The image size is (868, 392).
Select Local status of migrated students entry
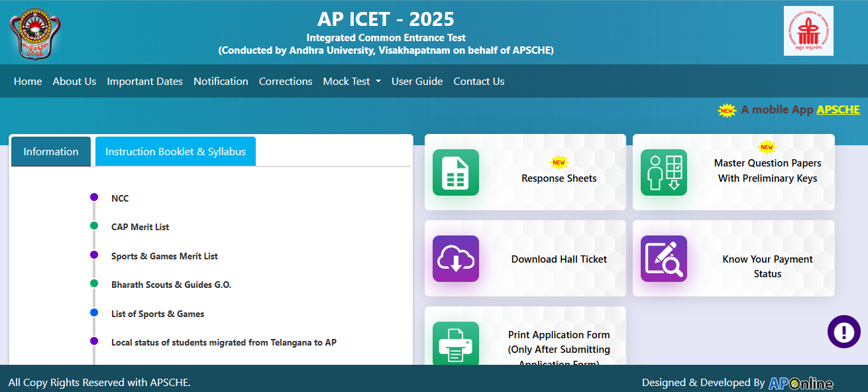[224, 342]
